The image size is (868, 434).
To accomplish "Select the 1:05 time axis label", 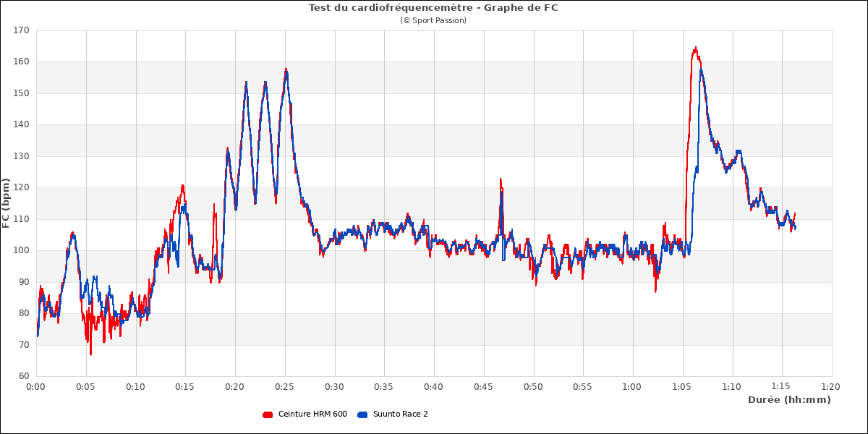I will pos(682,387).
